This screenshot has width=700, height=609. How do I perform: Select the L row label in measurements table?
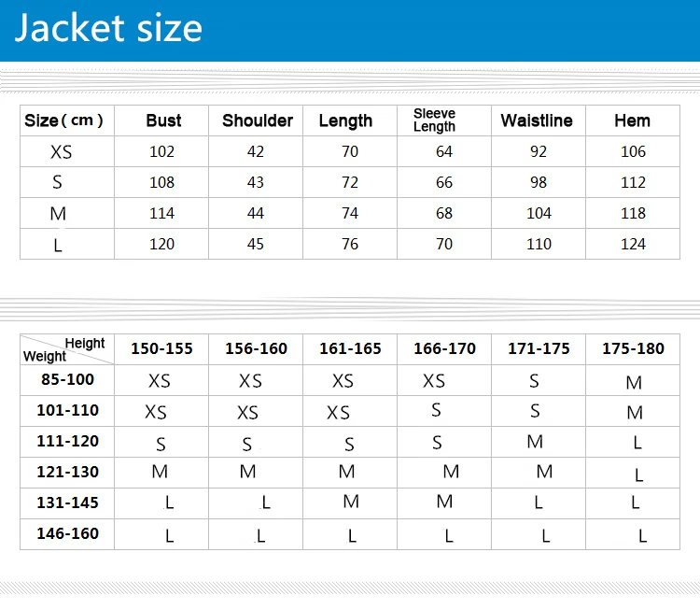pyautogui.click(x=58, y=245)
